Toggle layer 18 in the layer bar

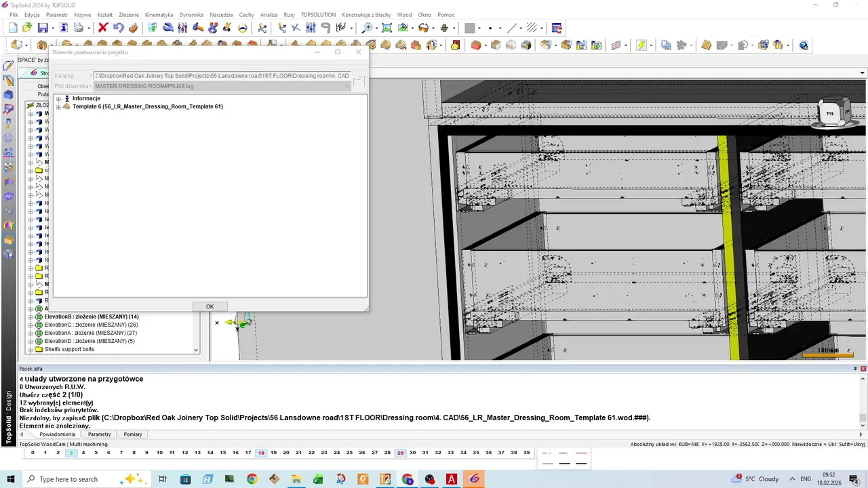coord(261,453)
